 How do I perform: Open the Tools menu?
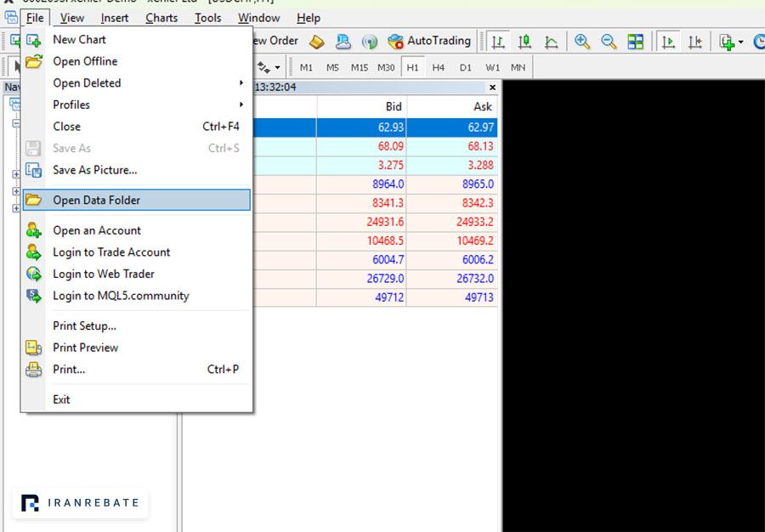coord(208,18)
